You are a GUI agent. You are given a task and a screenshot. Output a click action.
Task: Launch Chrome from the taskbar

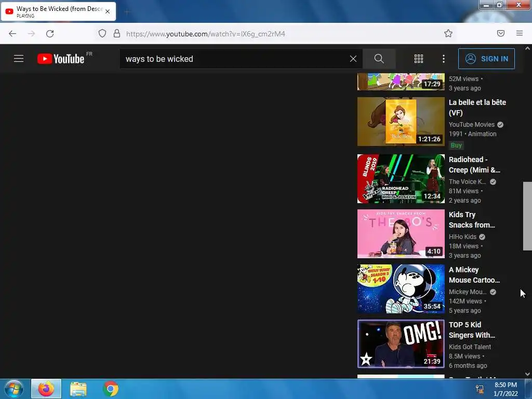point(110,389)
